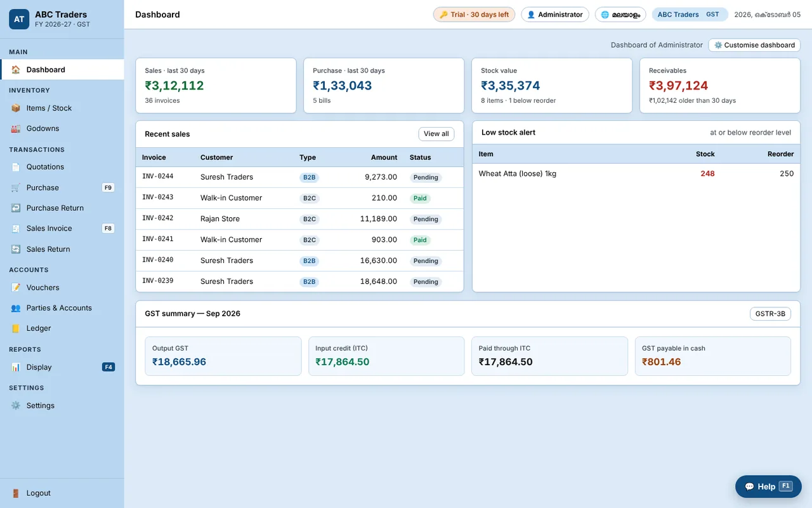Screen dimensions: 812x508
Task: Click the Settings gear icon in sidebar
Action: coord(16,406)
